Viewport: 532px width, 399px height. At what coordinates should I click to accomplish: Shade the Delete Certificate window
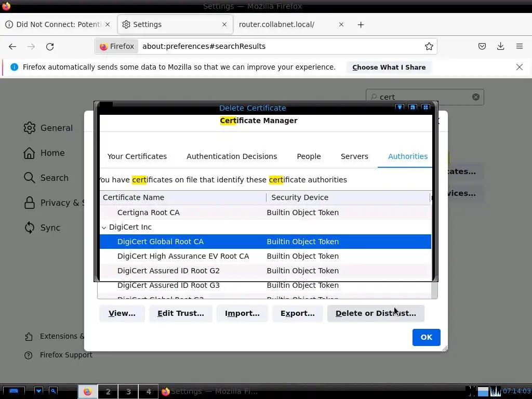(x=400, y=108)
